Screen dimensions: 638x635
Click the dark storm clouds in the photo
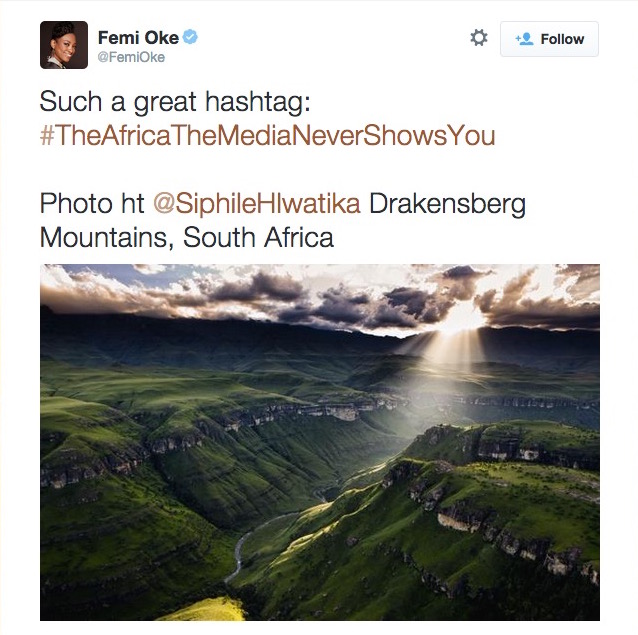[x=354, y=303]
